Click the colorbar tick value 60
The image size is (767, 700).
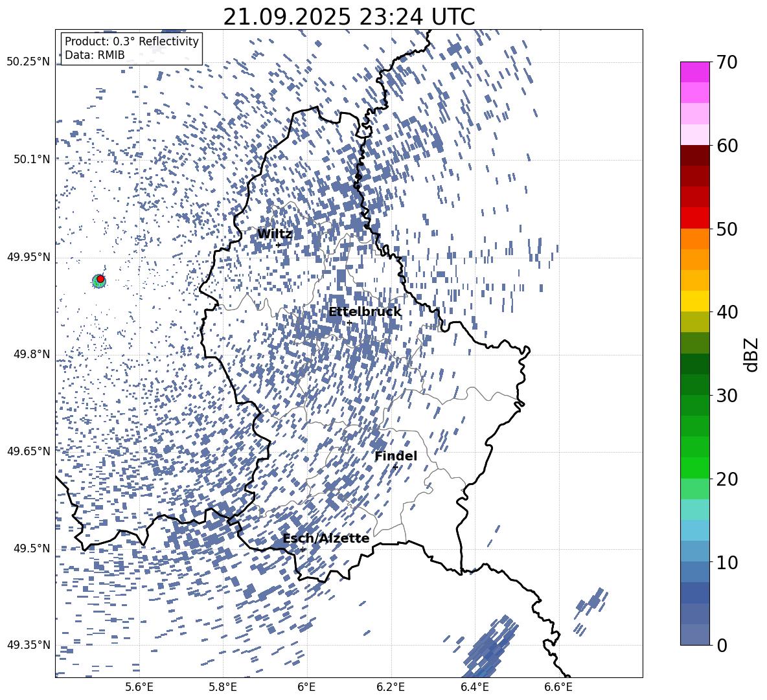click(x=727, y=146)
